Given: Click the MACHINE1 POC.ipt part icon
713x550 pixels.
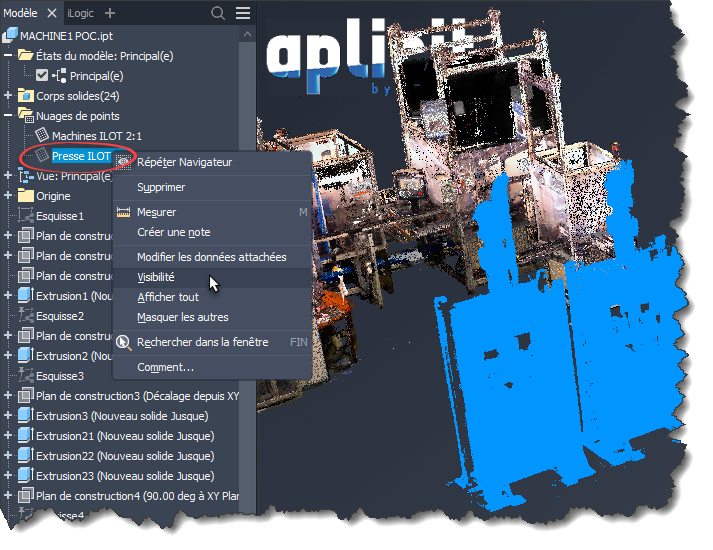Looking at the screenshot, I should (10, 35).
